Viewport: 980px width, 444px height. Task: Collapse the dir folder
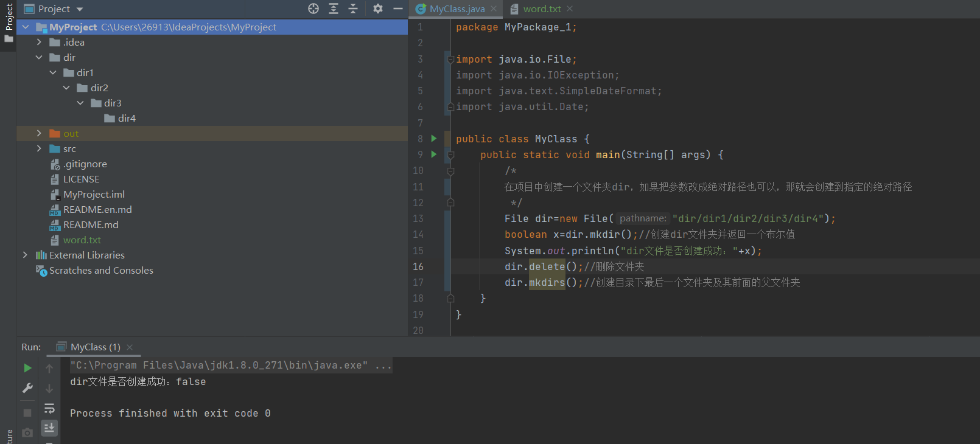tap(39, 57)
